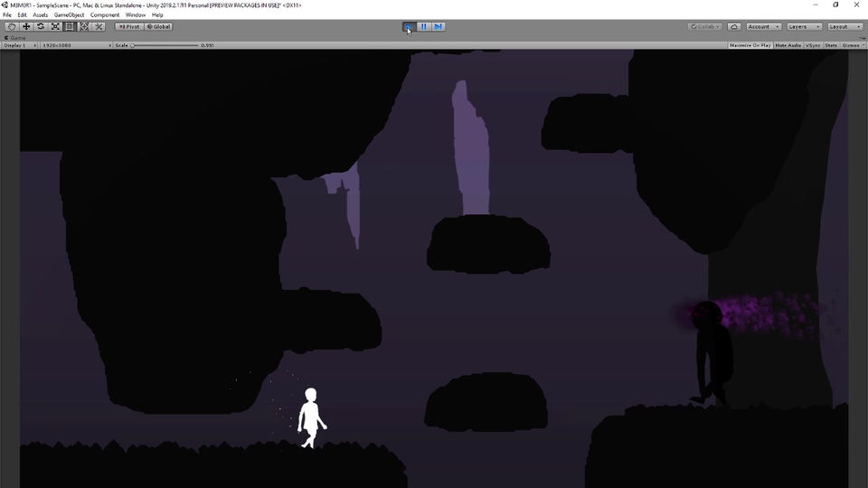The image size is (868, 488).
Task: Select the Game tab
Action: (x=15, y=38)
